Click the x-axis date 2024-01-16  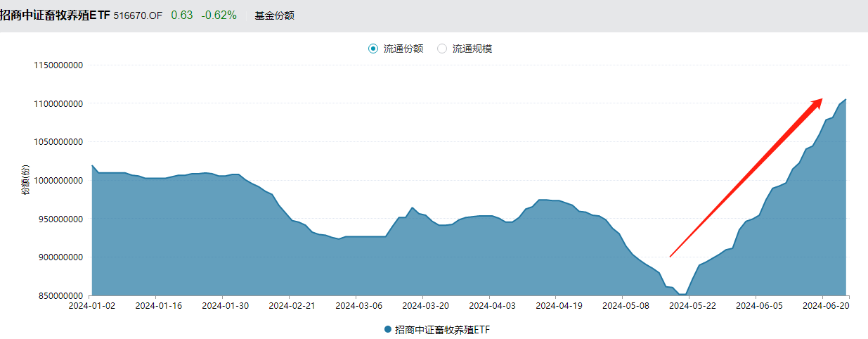(x=158, y=306)
